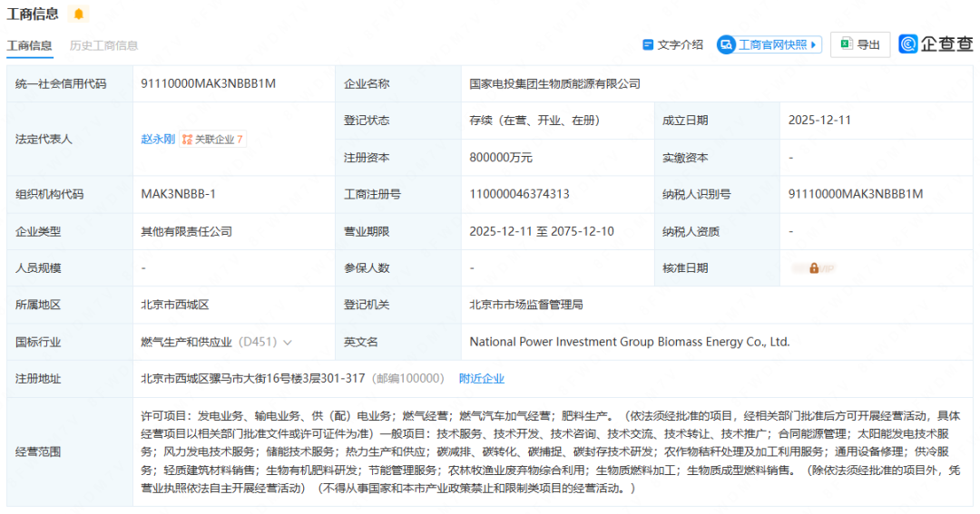Expand the 工商官网快照 arrow
Viewport: 980px width, 514px height.
tap(814, 44)
